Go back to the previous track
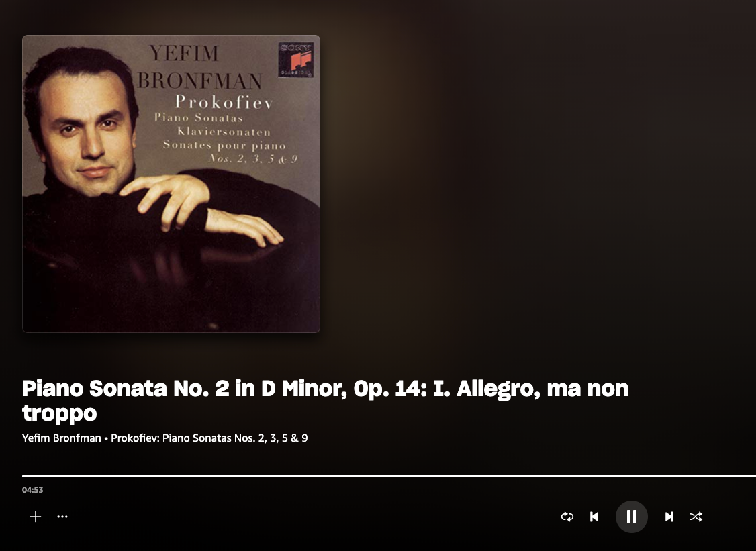 pos(594,517)
